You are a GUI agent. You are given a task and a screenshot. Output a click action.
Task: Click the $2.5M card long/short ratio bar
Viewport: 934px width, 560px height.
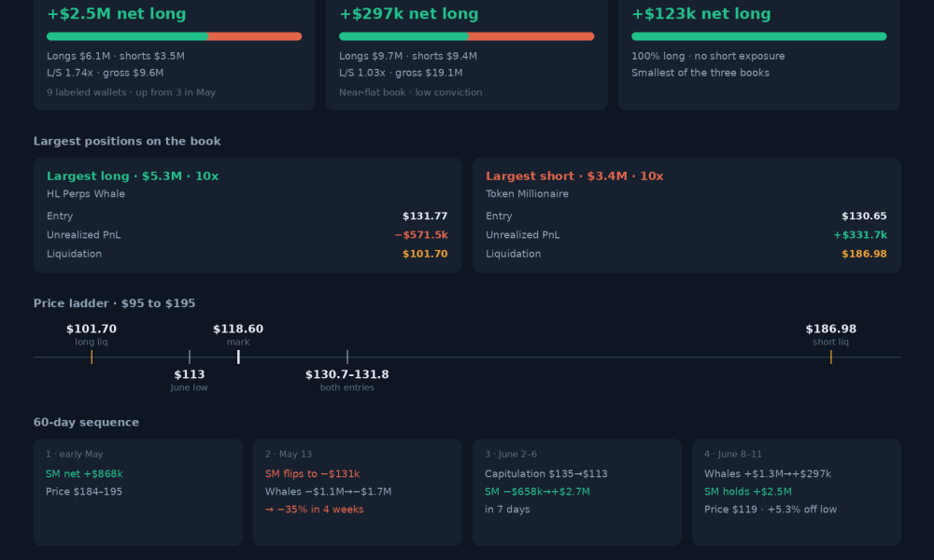pos(174,36)
